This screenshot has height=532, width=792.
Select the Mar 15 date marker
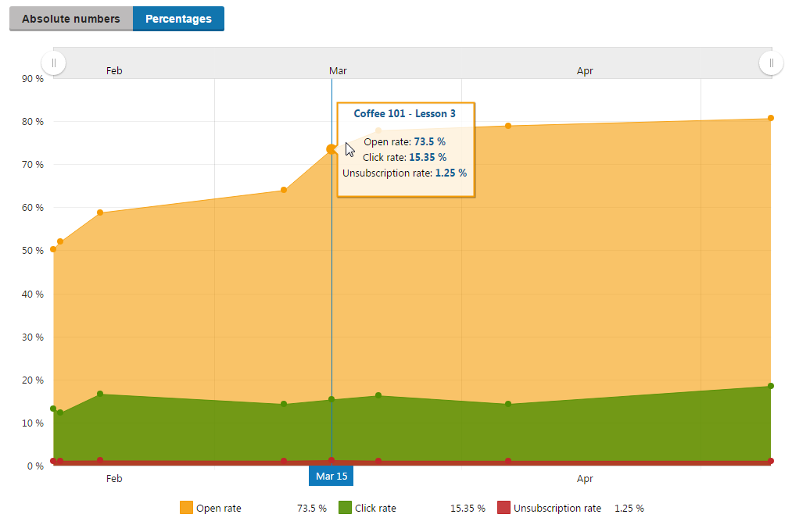point(330,476)
